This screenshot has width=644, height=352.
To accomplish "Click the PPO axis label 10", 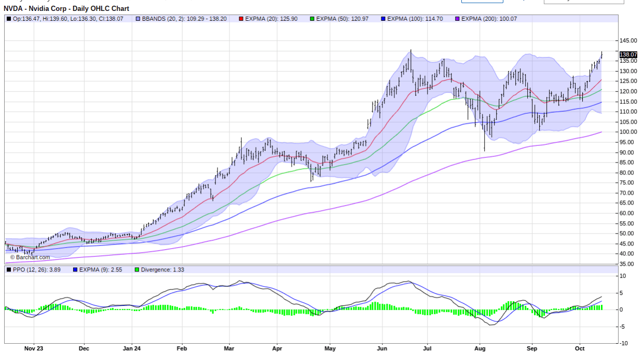I will point(623,276).
